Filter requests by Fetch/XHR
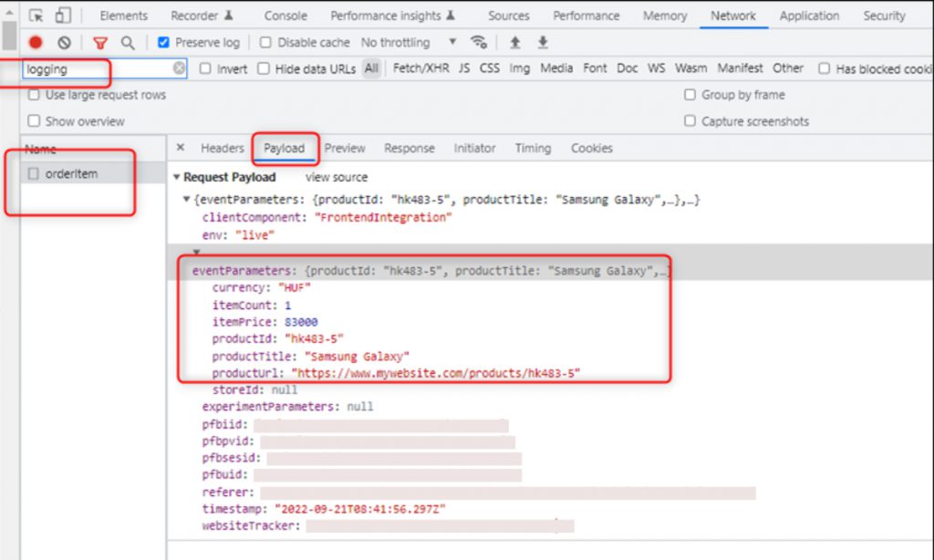Image resolution: width=934 pixels, height=560 pixels. (x=420, y=68)
